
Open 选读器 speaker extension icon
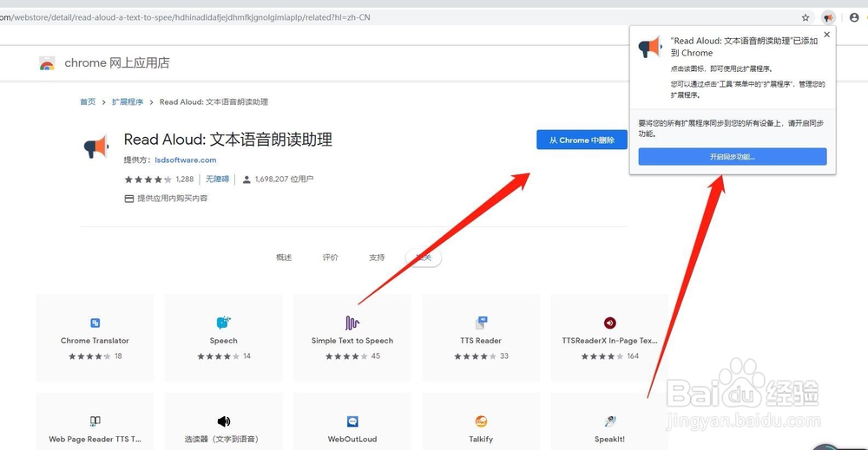tap(224, 421)
